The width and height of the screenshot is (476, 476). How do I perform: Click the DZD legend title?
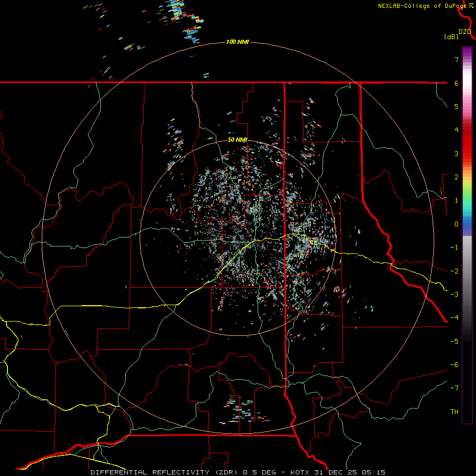[465, 32]
